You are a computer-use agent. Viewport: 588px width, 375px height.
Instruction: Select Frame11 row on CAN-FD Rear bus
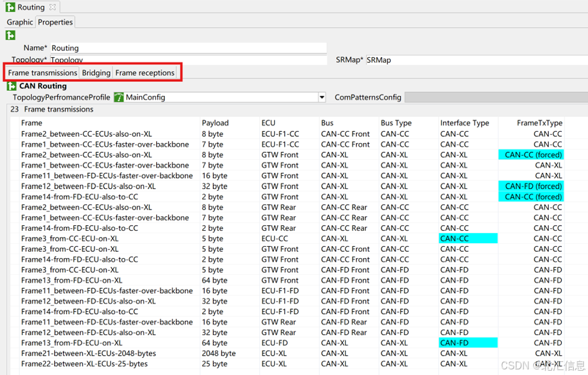292,322
